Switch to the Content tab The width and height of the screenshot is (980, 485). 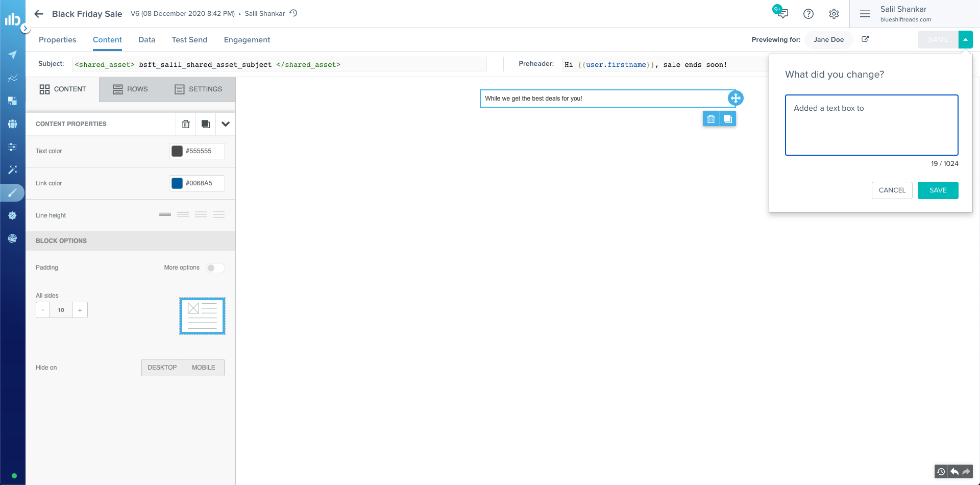107,40
